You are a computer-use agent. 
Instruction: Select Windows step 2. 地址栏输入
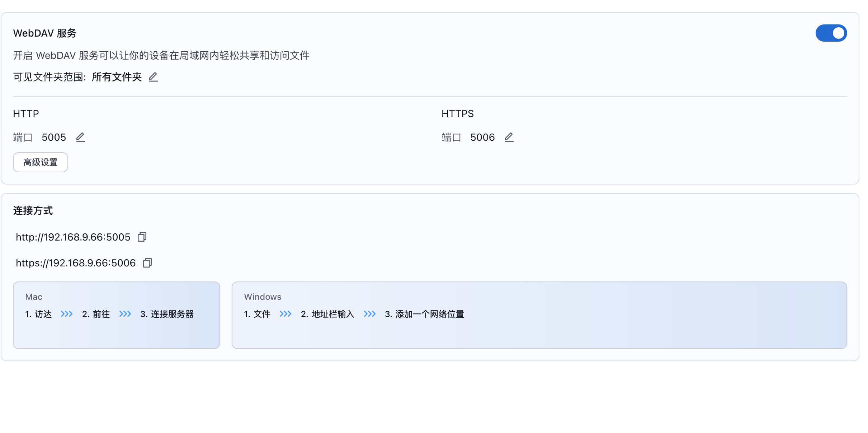pos(327,314)
